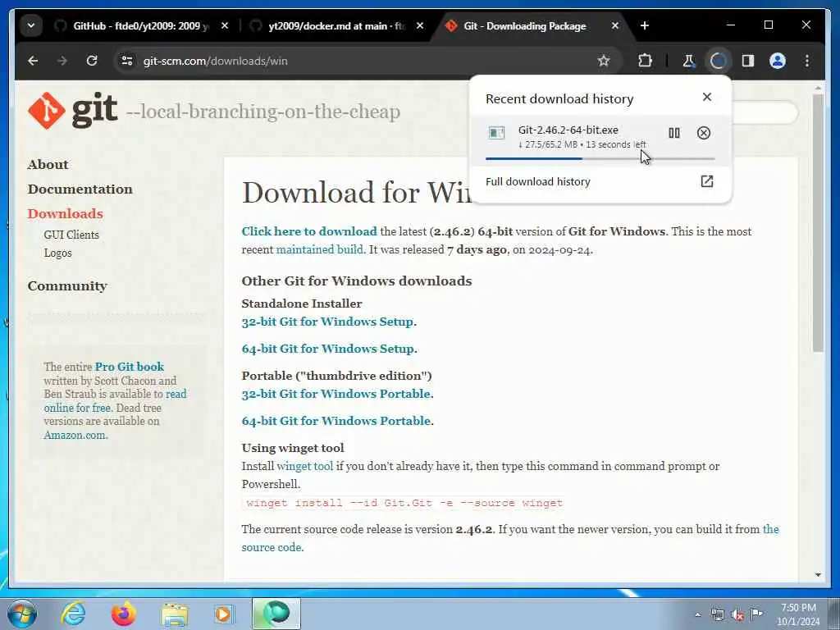Open Community in sidebar
This screenshot has width=840, height=630.
pos(67,286)
